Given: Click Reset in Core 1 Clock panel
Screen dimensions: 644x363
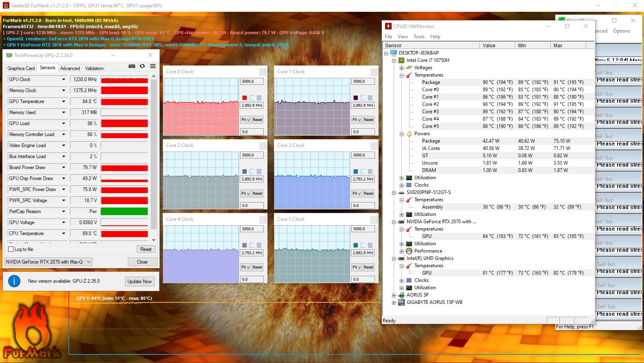Looking at the screenshot, I should [368, 120].
